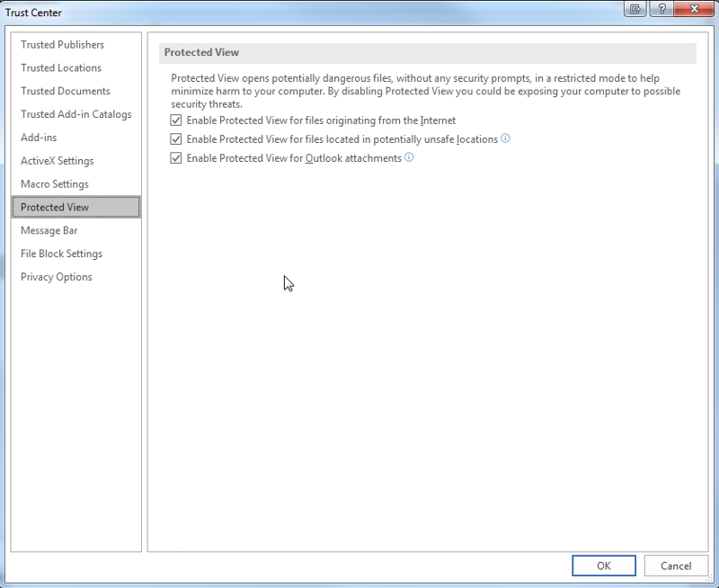The width and height of the screenshot is (719, 588).
Task: Dismiss the dialog with Cancel
Action: (x=676, y=566)
